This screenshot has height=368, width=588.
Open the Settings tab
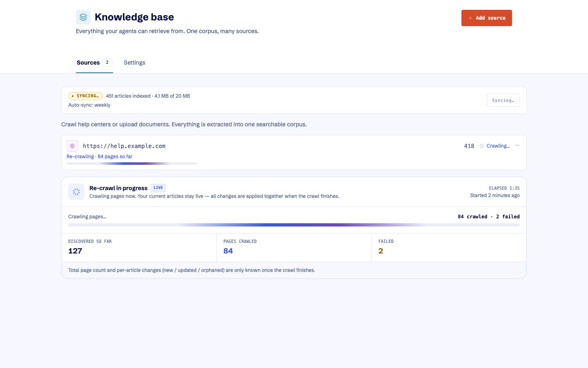click(x=134, y=63)
